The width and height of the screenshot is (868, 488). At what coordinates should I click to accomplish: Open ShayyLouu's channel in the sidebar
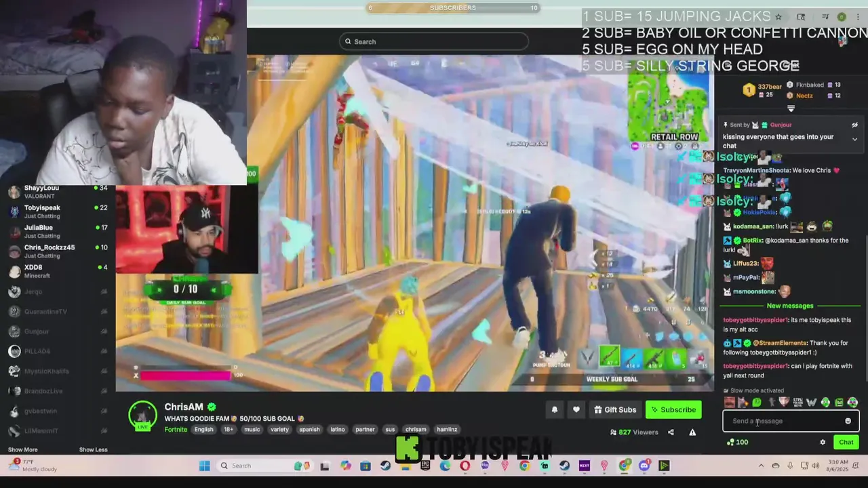58,192
